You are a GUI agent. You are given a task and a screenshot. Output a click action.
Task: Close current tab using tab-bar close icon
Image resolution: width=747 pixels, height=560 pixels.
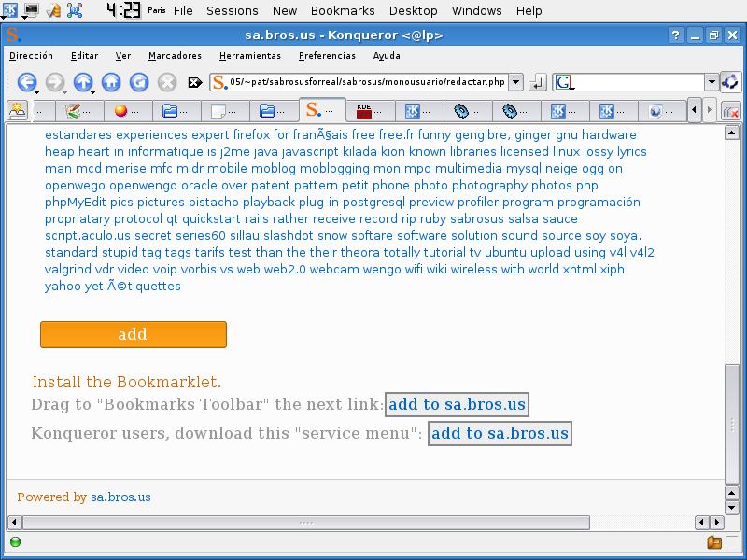coord(731,111)
